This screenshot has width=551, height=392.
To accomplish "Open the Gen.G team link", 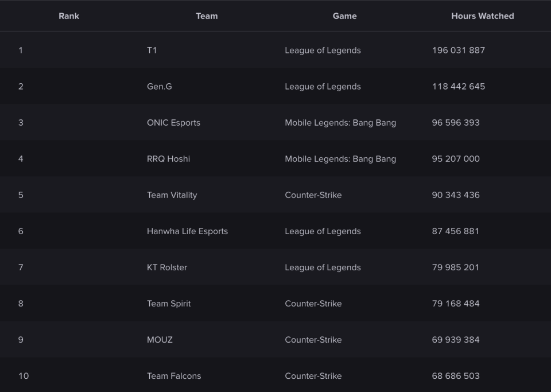I will click(x=159, y=87).
